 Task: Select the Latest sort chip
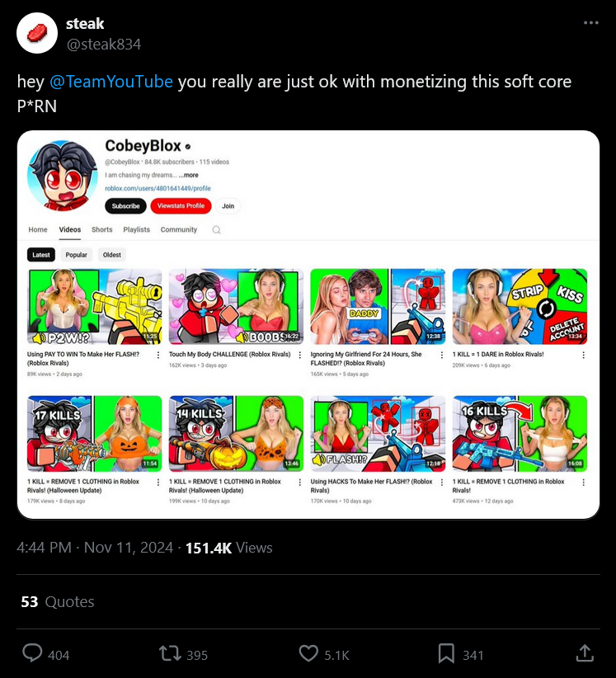[x=41, y=255]
